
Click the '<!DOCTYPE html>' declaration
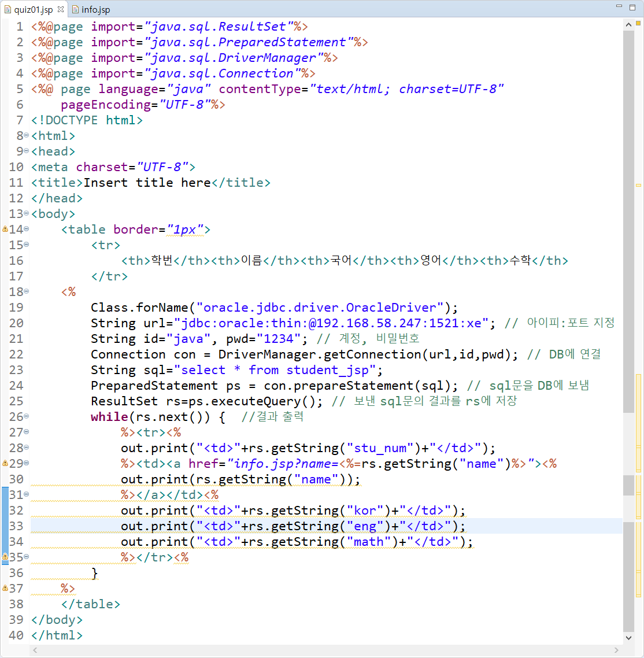click(x=87, y=120)
